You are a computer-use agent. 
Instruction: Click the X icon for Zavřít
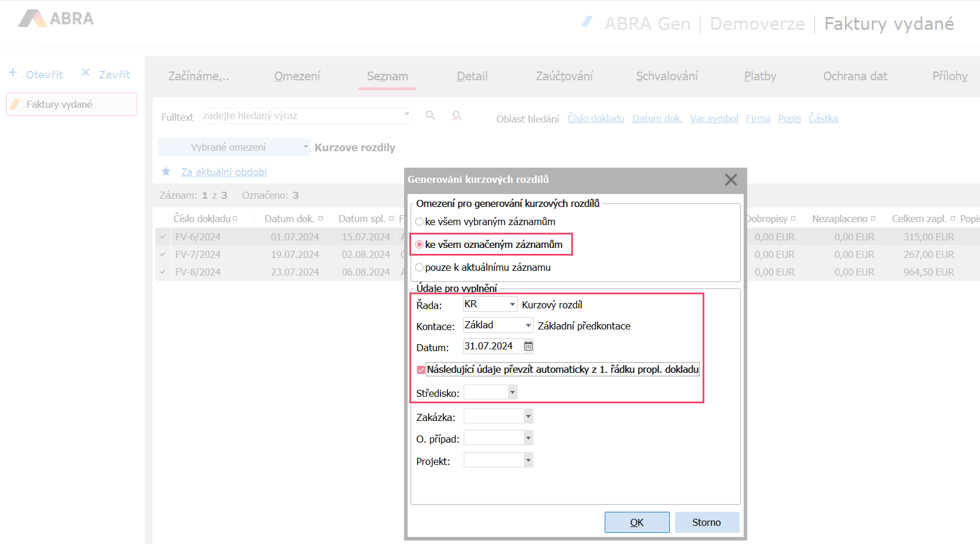86,72
